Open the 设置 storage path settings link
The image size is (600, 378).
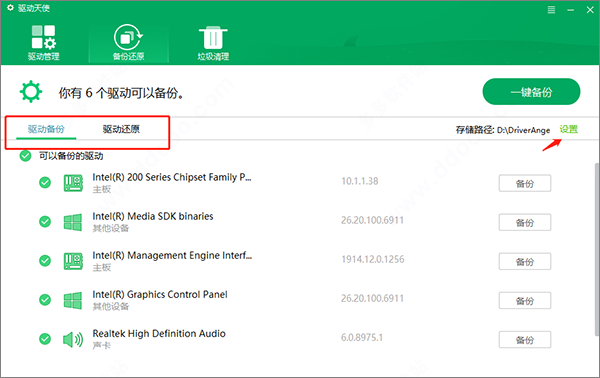click(x=569, y=129)
